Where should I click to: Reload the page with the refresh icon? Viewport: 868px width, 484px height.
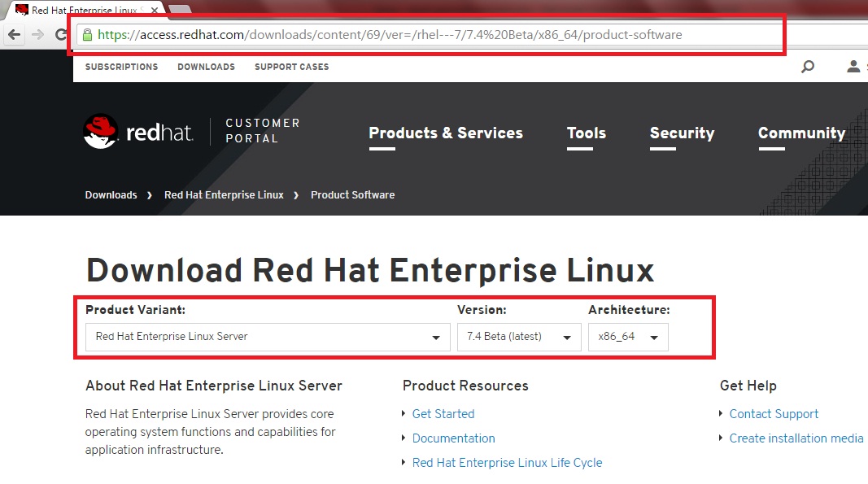(x=61, y=35)
